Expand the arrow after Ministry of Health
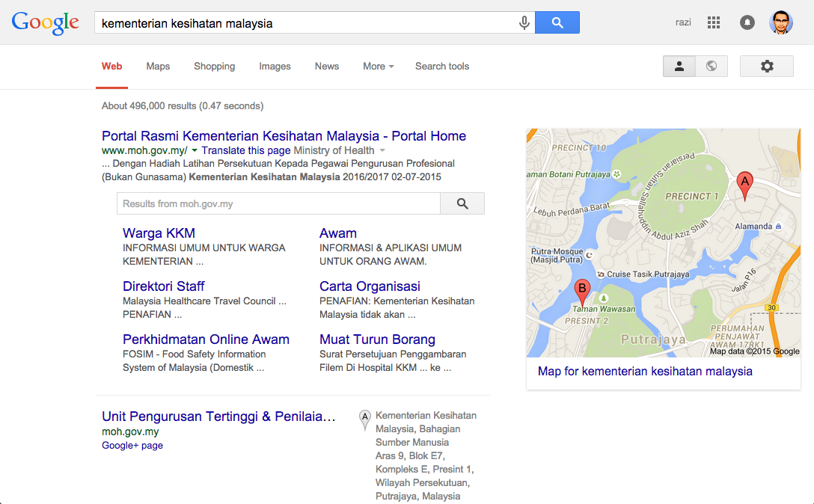 click(382, 150)
